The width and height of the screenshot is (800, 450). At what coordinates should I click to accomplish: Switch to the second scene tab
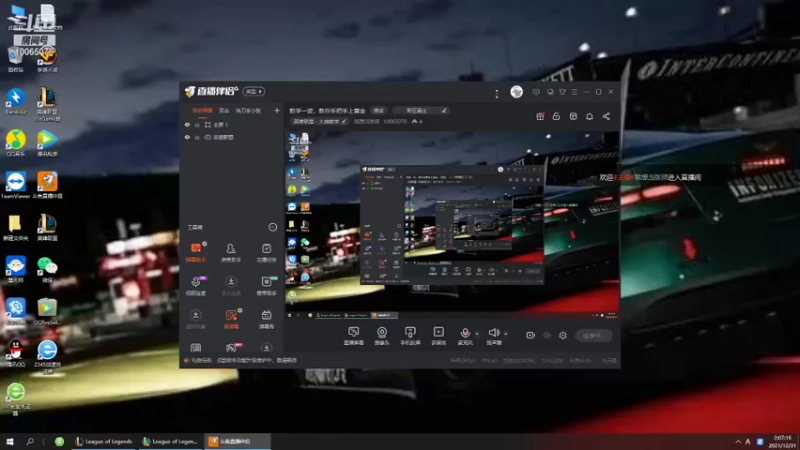224,111
